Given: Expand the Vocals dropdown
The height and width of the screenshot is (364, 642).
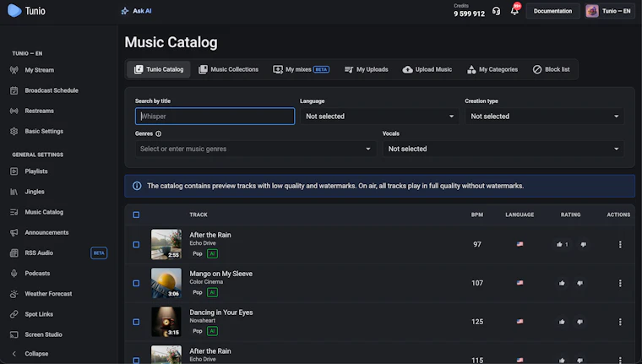Looking at the screenshot, I should pos(503,149).
